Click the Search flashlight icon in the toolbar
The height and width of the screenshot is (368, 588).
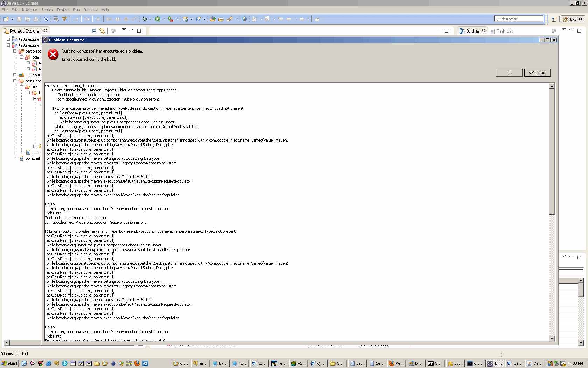pyautogui.click(x=230, y=19)
